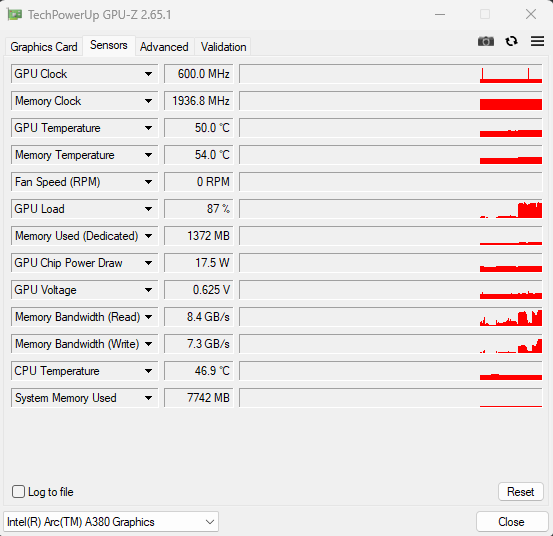Viewport: 553px width, 536px height.
Task: Click the 50.0 °C GPU temperature value
Action: [199, 128]
